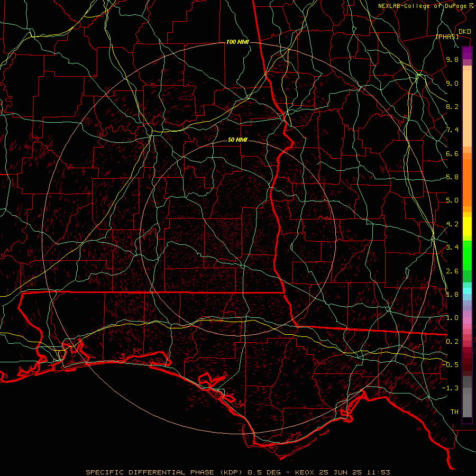Click the 9.8 legend scale value
The image size is (476, 476).
(x=452, y=60)
